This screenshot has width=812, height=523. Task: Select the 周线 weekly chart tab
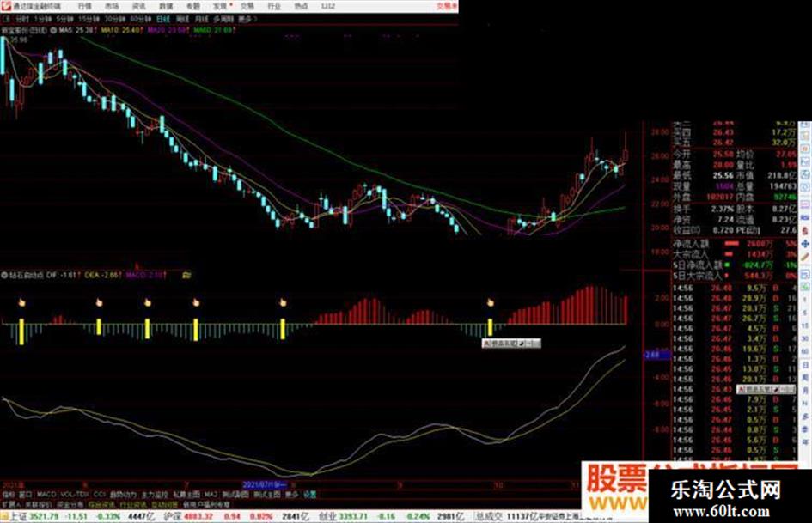182,19
